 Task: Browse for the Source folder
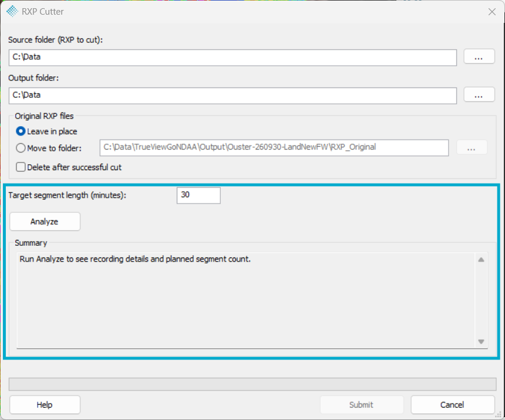point(479,57)
